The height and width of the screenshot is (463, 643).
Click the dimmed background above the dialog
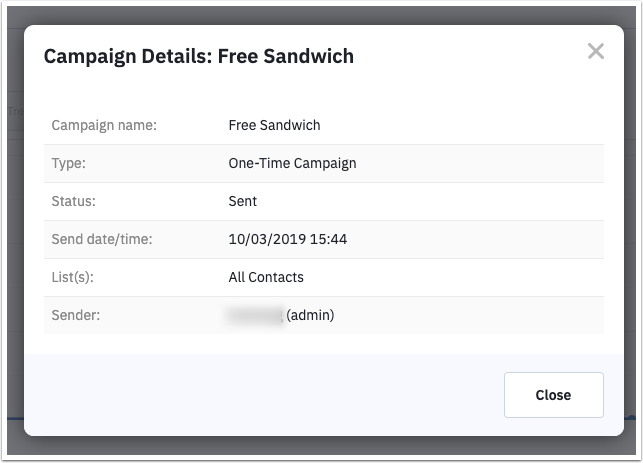click(322, 15)
